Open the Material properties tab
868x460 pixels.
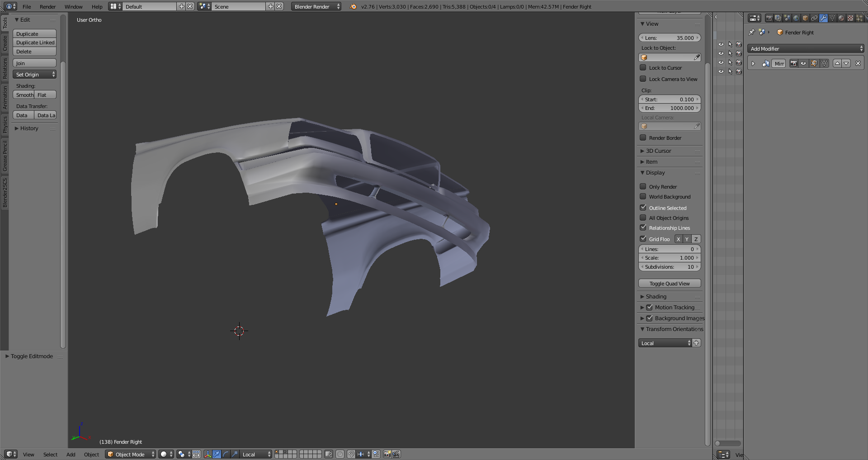[841, 18]
